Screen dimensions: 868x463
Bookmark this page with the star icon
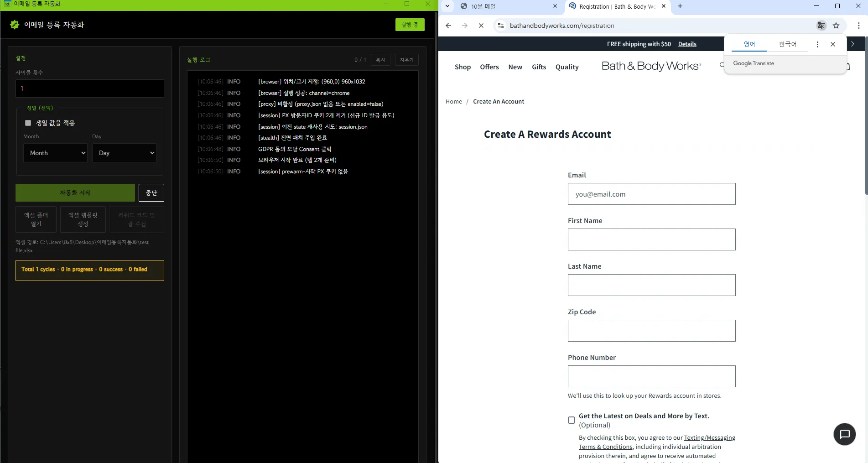tap(836, 26)
